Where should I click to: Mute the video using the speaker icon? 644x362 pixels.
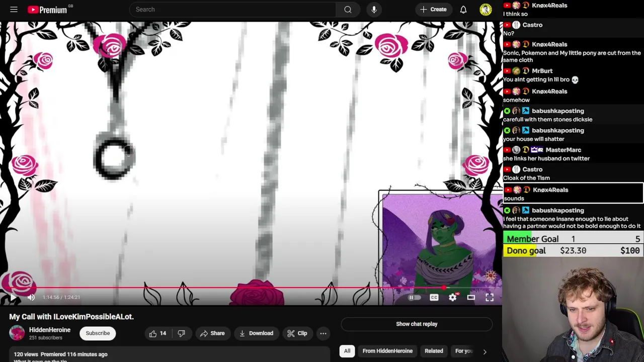[x=31, y=297]
